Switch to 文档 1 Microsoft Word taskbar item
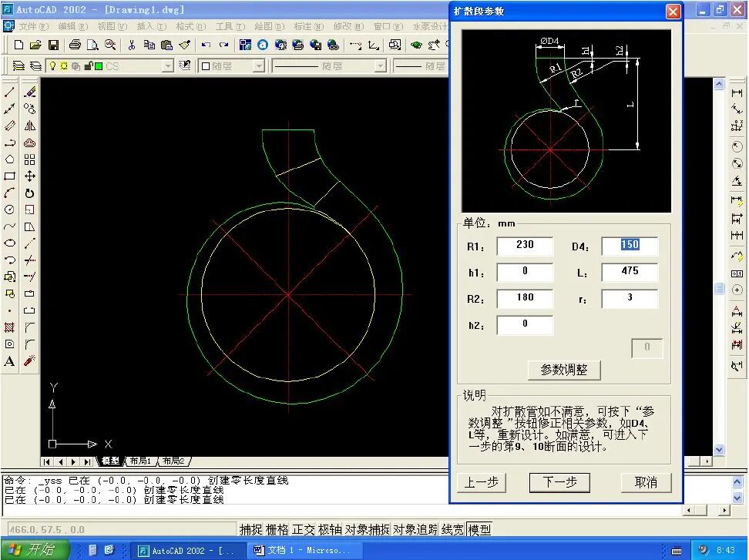Image resolution: width=749 pixels, height=560 pixels. pyautogui.click(x=305, y=551)
